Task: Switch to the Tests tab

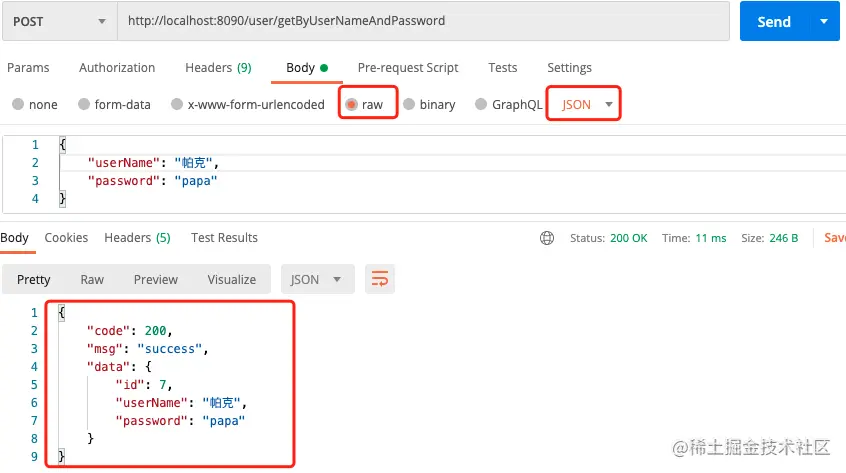Action: click(503, 67)
